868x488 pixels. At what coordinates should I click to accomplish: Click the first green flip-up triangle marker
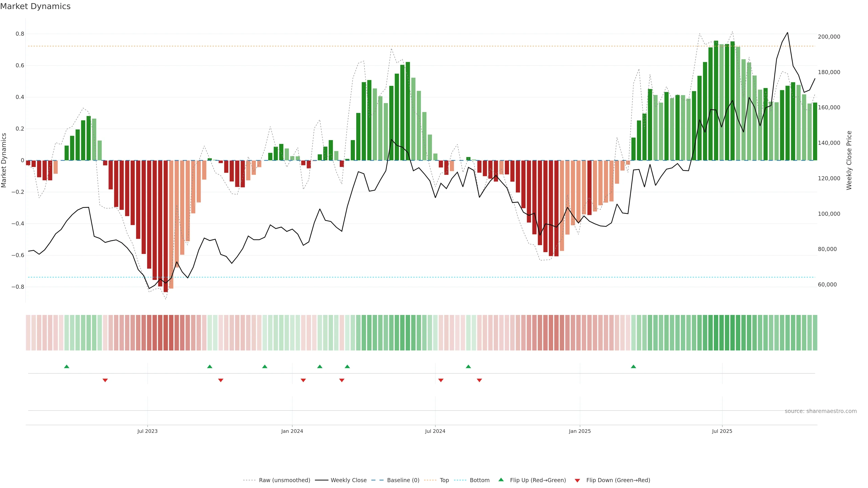click(67, 366)
